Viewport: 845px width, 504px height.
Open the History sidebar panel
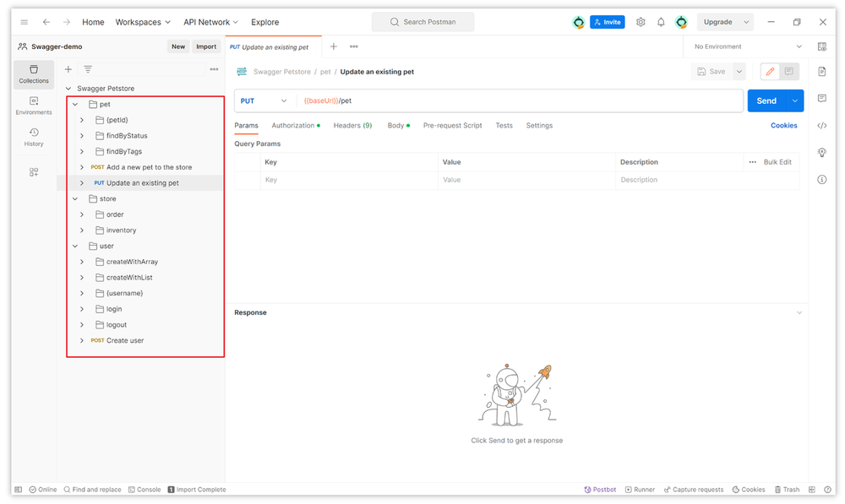tap(34, 137)
